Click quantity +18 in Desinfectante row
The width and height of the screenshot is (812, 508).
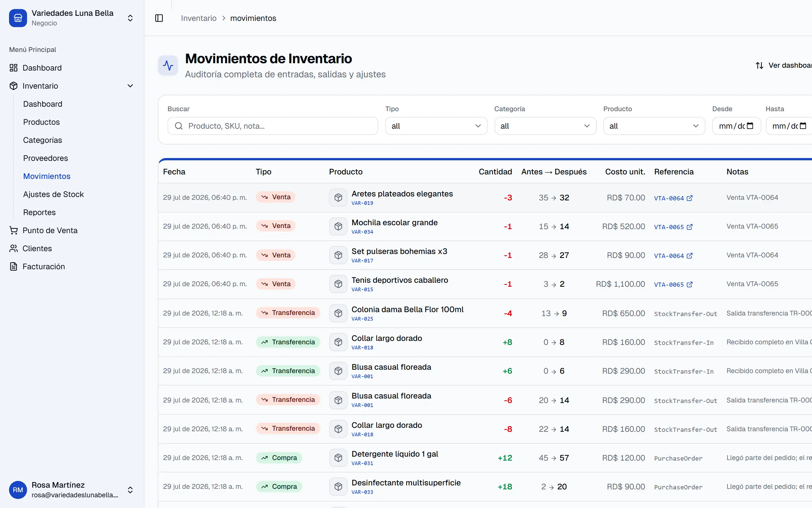pos(505,487)
